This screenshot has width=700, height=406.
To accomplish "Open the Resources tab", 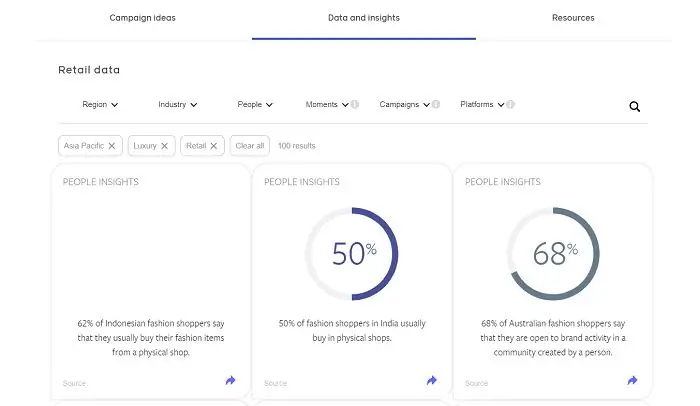I will 573,18.
